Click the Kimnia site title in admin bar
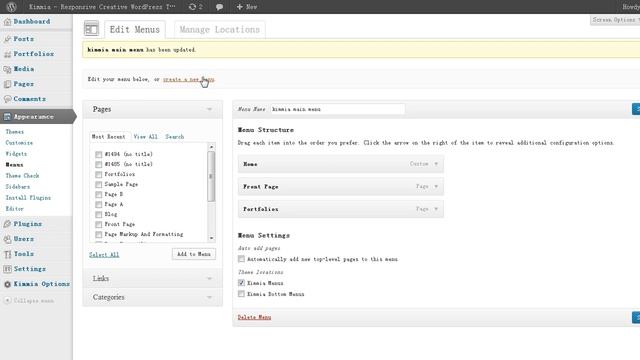The height and width of the screenshot is (360, 640). point(102,7)
